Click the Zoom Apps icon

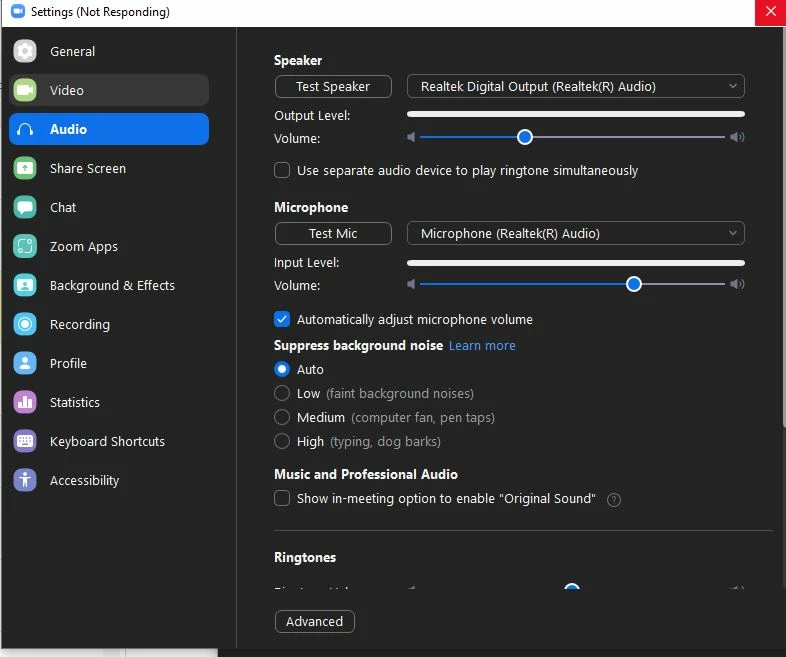coord(25,247)
